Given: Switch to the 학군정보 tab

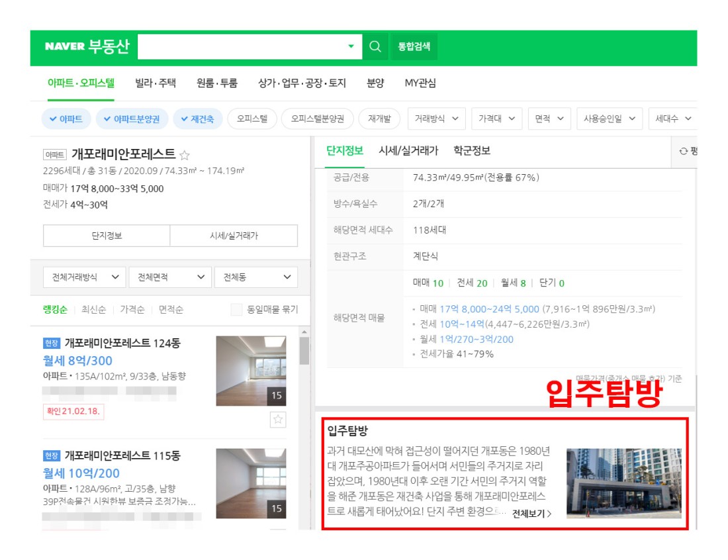Looking at the screenshot, I should [x=472, y=150].
